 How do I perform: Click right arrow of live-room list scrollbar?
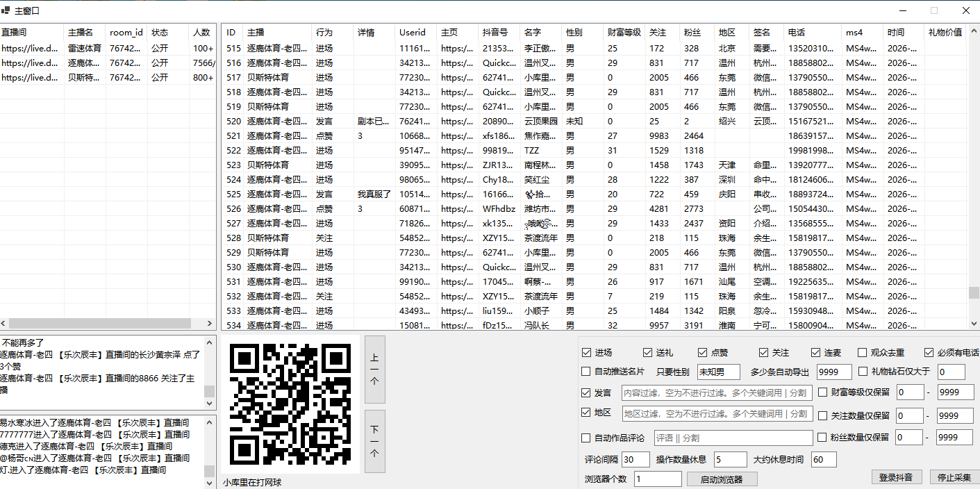(212, 324)
